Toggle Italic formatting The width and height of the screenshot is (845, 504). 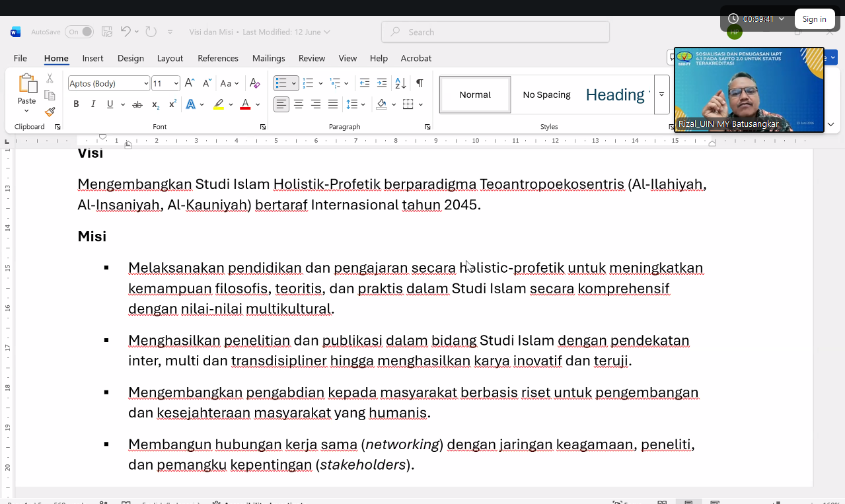pos(93,104)
